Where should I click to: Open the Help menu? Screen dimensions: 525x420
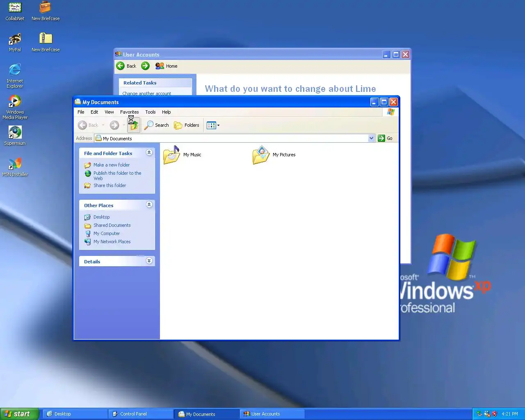click(166, 112)
